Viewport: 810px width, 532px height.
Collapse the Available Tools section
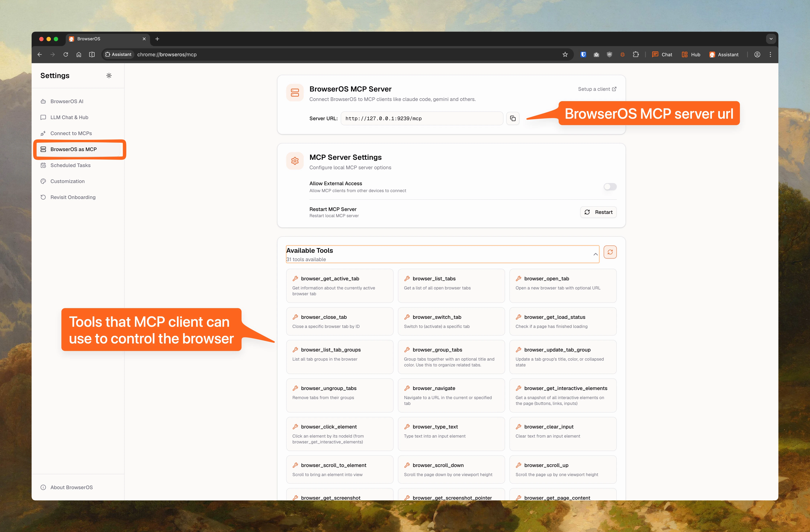click(596, 254)
